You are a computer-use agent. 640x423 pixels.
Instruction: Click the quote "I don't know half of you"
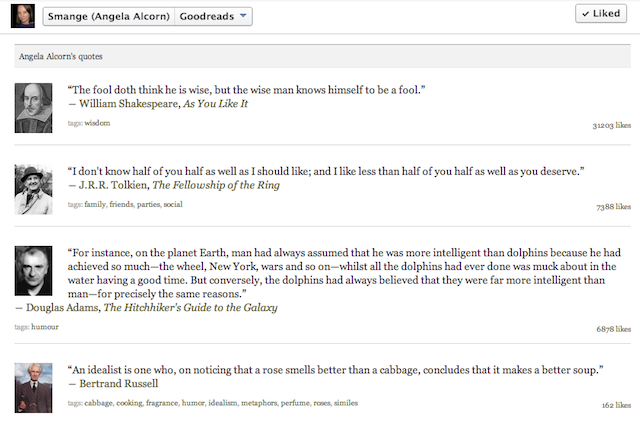pos(326,171)
